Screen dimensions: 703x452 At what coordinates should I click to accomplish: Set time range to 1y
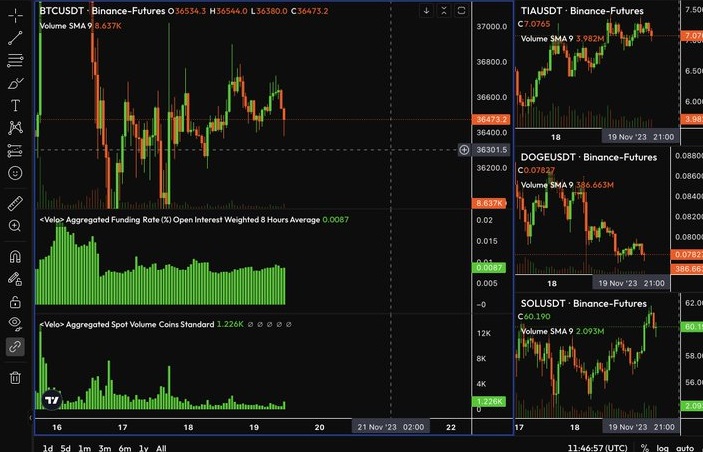(x=143, y=448)
